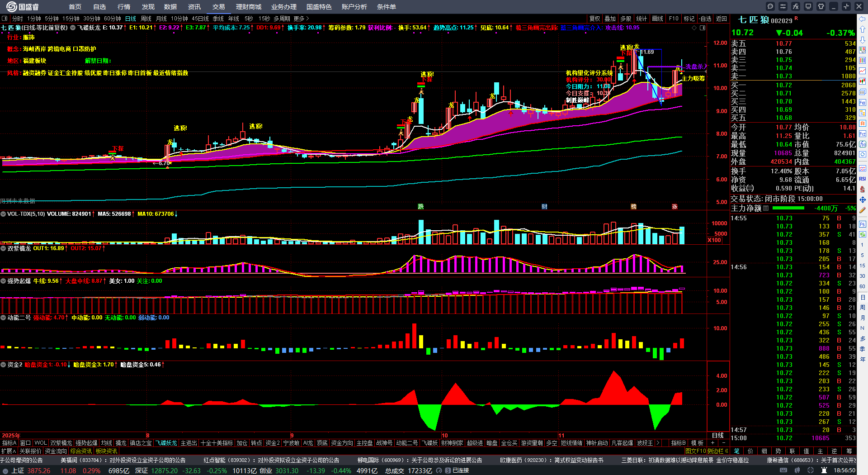Open the 综合资讯 tab link
This screenshot has width=868, height=475.
pos(81,451)
